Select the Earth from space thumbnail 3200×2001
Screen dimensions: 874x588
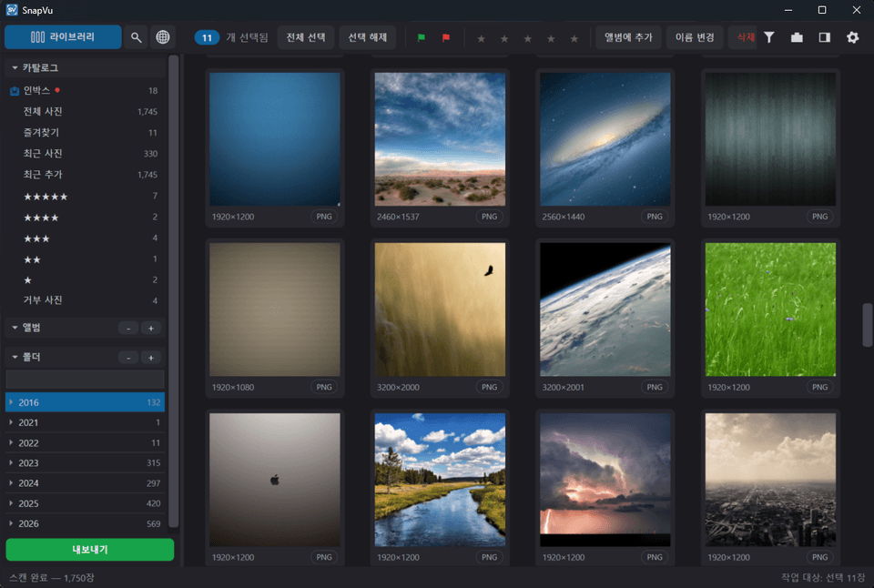[x=605, y=309]
